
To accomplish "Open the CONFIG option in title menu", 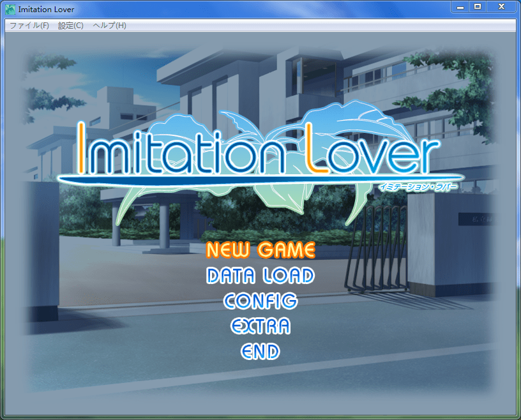I will click(260, 301).
